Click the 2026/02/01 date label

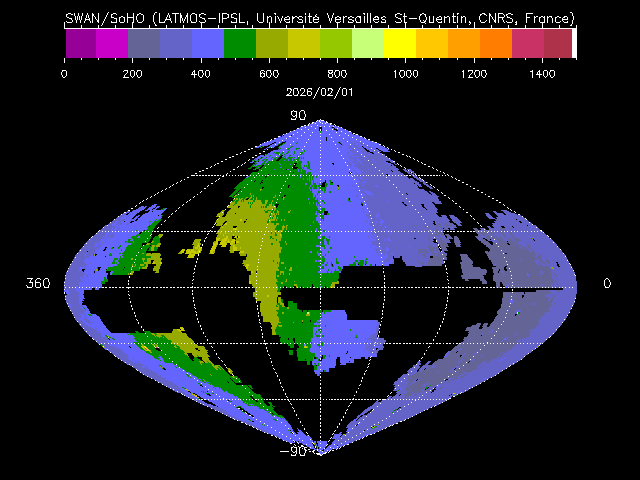click(320, 90)
